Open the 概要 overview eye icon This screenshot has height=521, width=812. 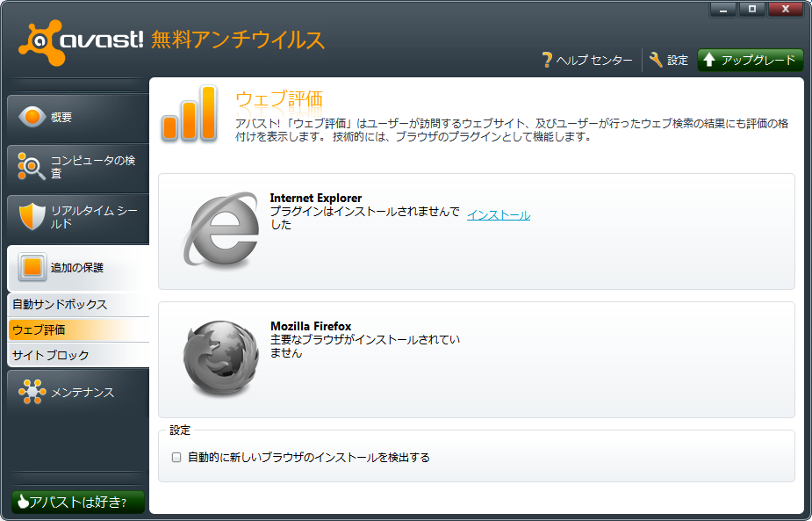coord(32,117)
